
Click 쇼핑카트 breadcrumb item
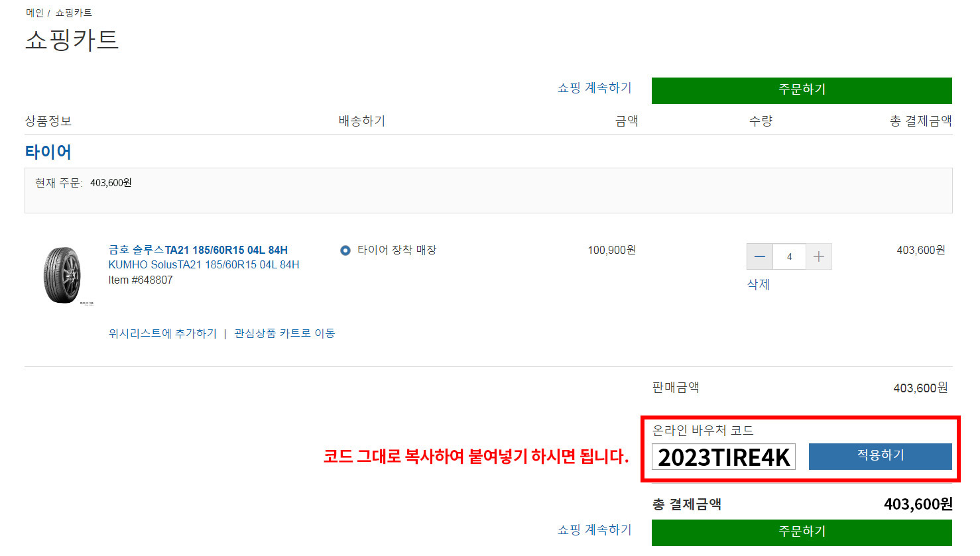74,13
